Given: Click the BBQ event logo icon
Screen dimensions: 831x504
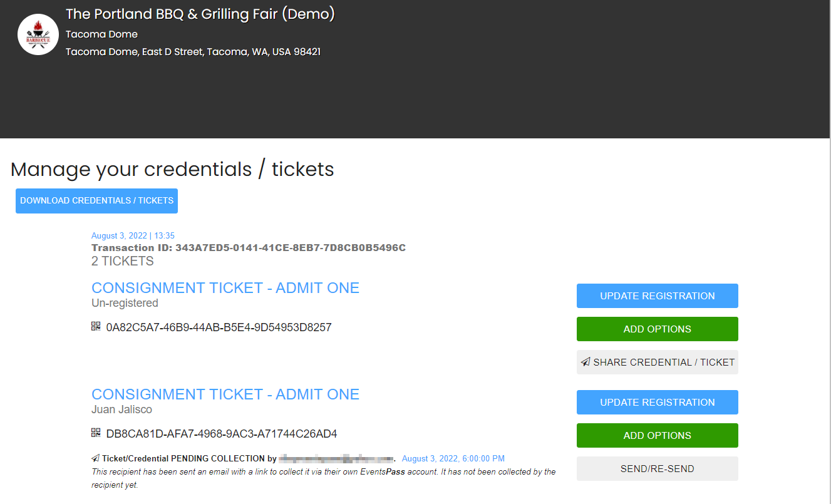Looking at the screenshot, I should 38,34.
